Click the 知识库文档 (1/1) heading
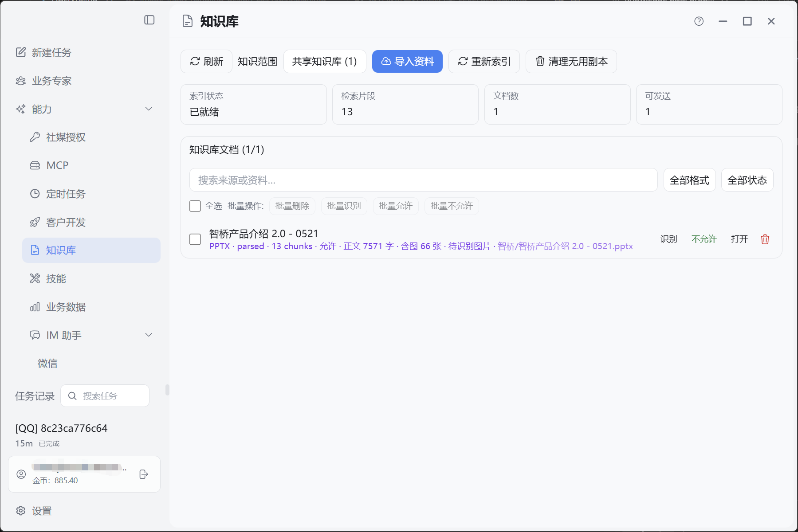Screen dimensions: 798x532 pyautogui.click(x=227, y=150)
